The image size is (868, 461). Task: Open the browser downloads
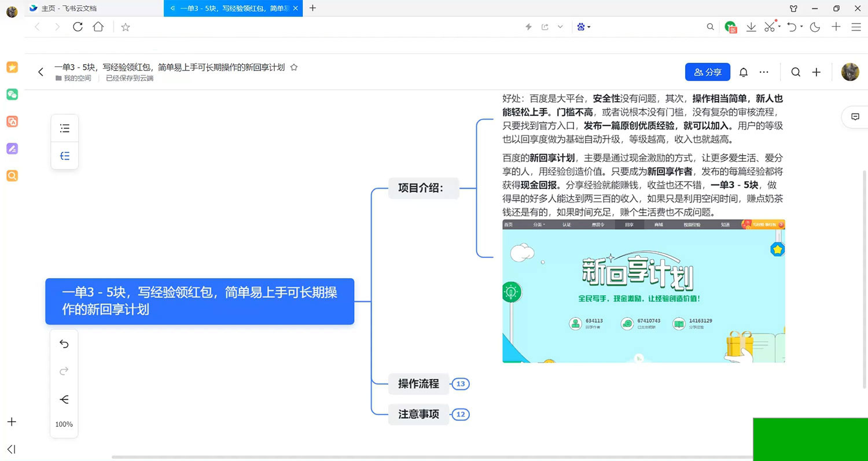pyautogui.click(x=751, y=27)
